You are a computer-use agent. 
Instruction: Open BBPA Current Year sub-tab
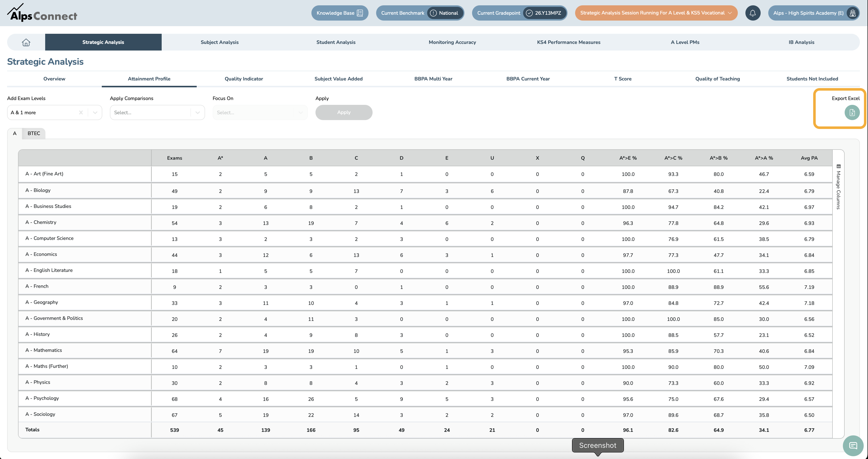coord(528,79)
